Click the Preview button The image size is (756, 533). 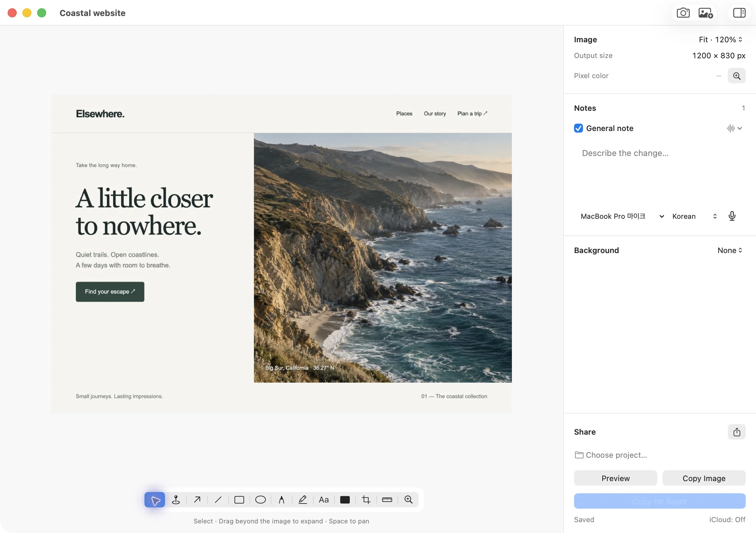point(615,478)
